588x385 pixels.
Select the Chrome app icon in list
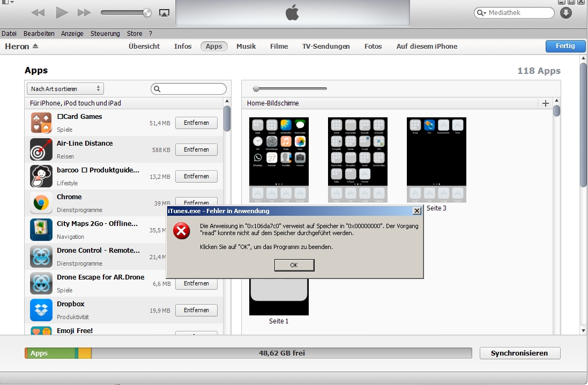41,203
